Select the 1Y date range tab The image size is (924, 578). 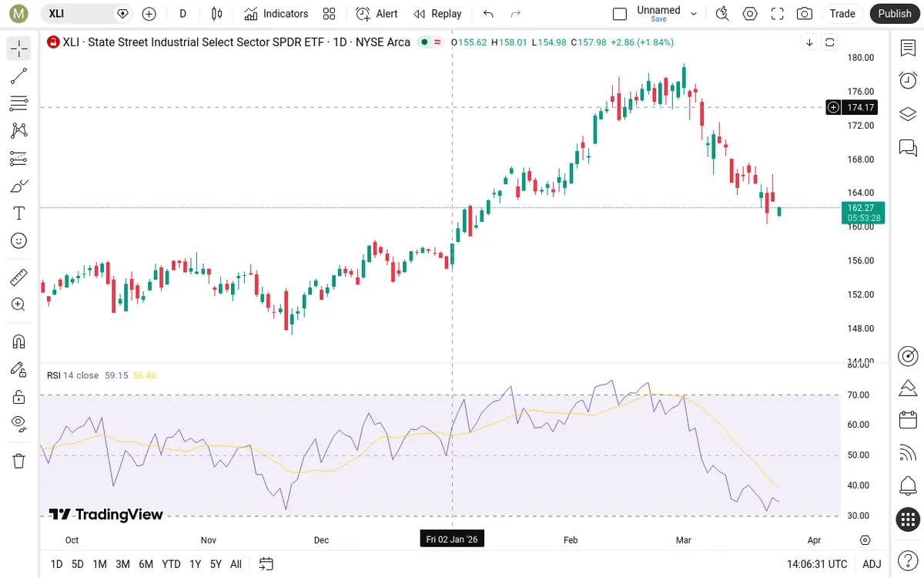(x=195, y=564)
